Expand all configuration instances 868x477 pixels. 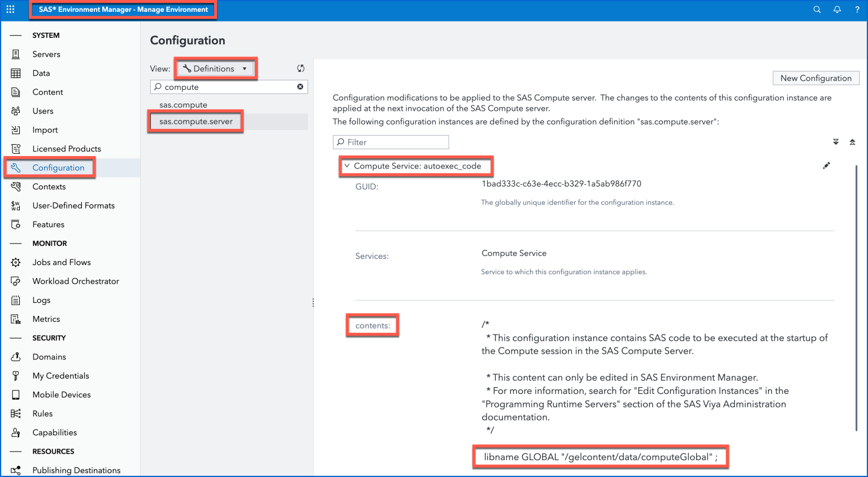click(836, 142)
